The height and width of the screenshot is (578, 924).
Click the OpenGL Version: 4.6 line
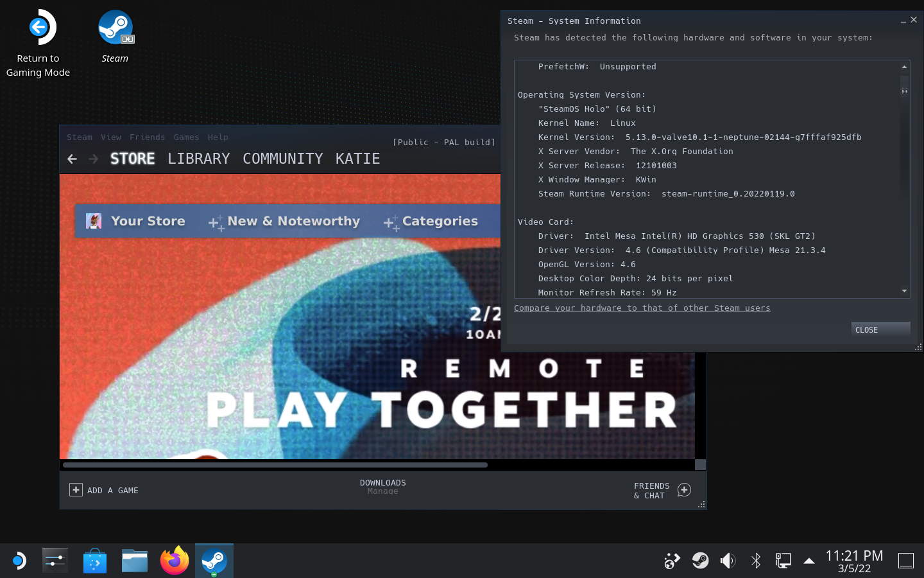pos(587,265)
